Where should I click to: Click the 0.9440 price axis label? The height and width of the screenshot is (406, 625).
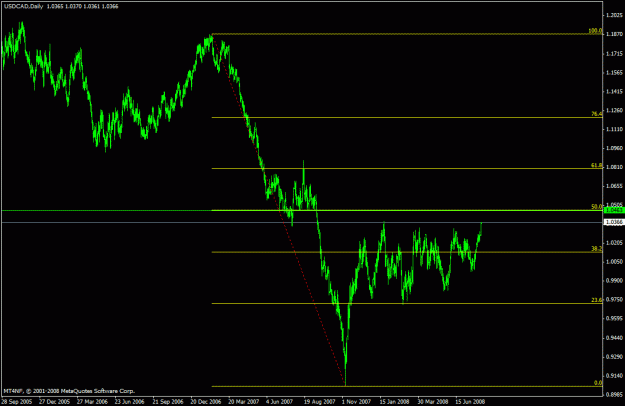point(614,338)
